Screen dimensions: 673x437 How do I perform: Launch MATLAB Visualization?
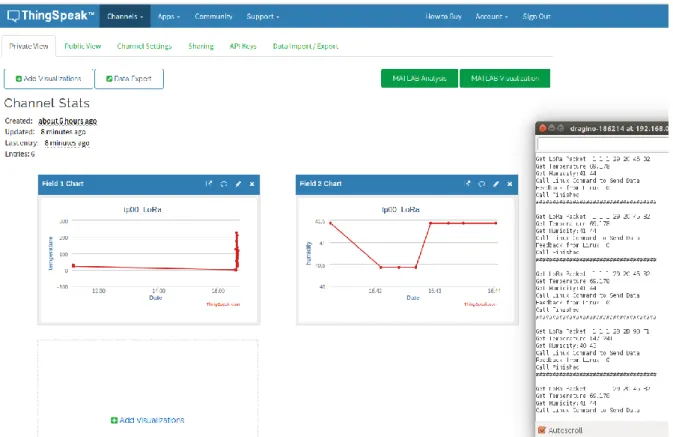pos(505,78)
